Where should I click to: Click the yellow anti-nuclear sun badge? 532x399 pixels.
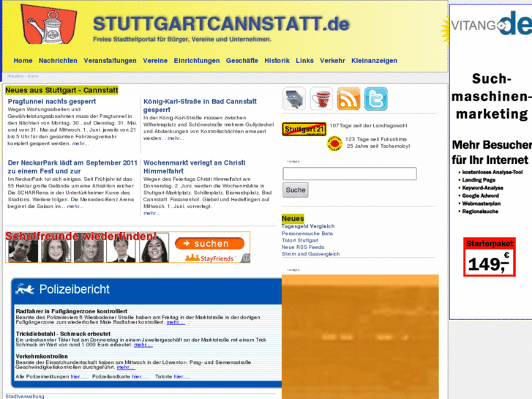click(x=334, y=143)
